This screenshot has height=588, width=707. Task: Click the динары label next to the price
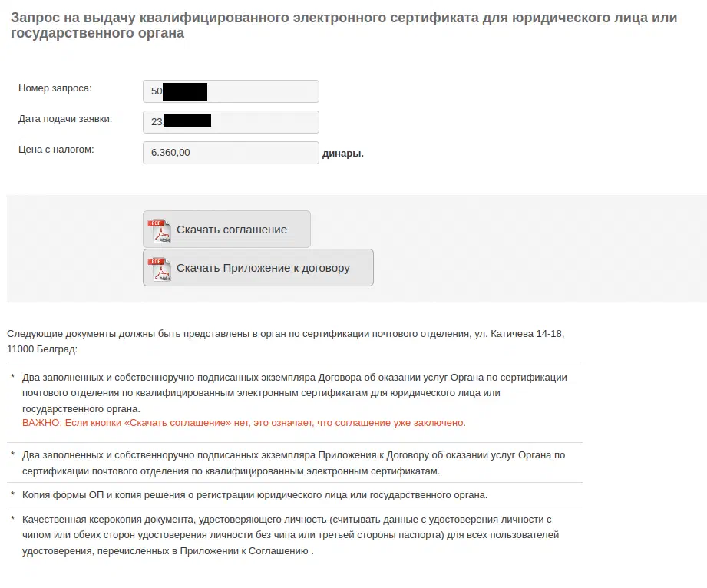coord(345,153)
